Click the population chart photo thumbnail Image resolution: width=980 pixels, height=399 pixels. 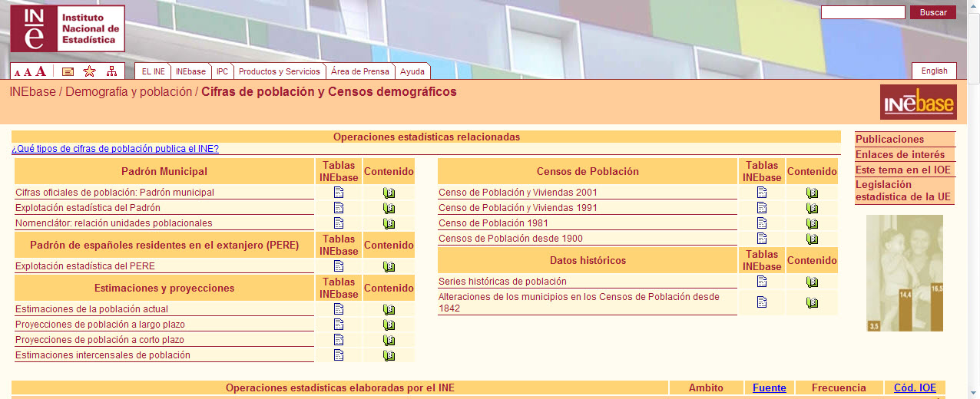point(905,273)
